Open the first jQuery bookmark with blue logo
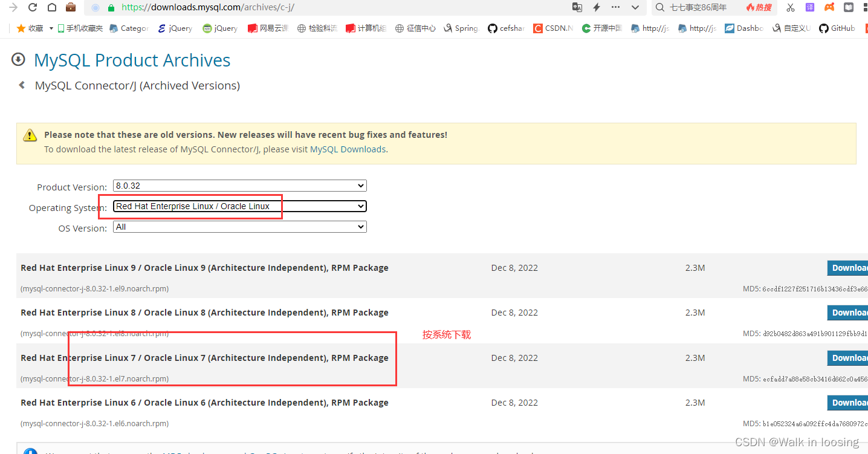 click(175, 28)
